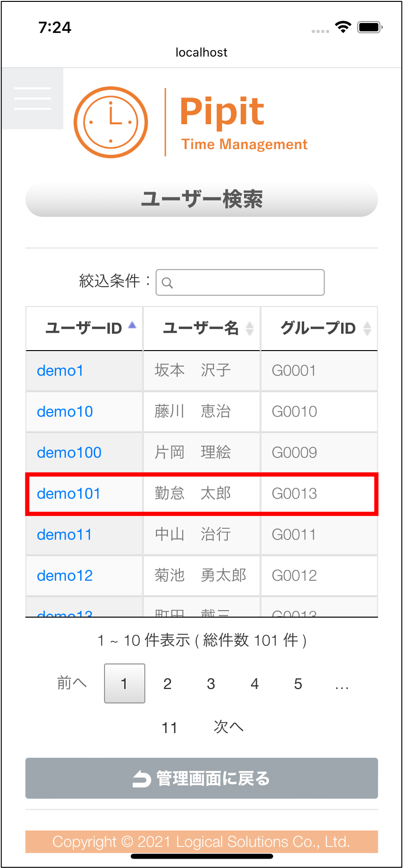Open user demo11
Viewport: 403px width, 868px height.
(64, 535)
